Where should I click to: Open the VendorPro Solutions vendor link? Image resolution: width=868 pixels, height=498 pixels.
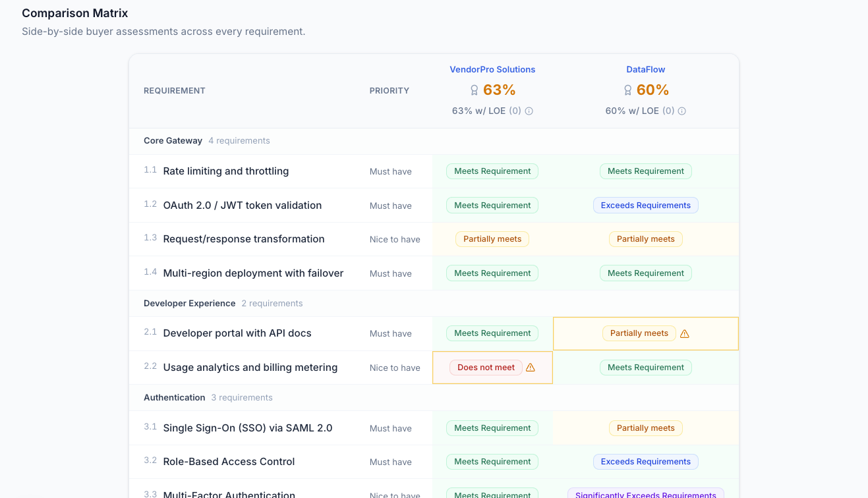pyautogui.click(x=492, y=69)
